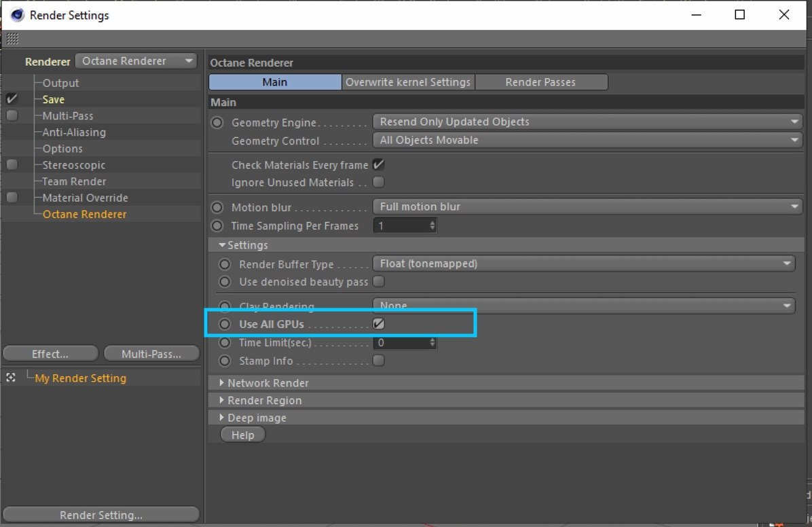Click the Stamp Info keyframe circle icon
The image size is (812, 527).
(224, 361)
